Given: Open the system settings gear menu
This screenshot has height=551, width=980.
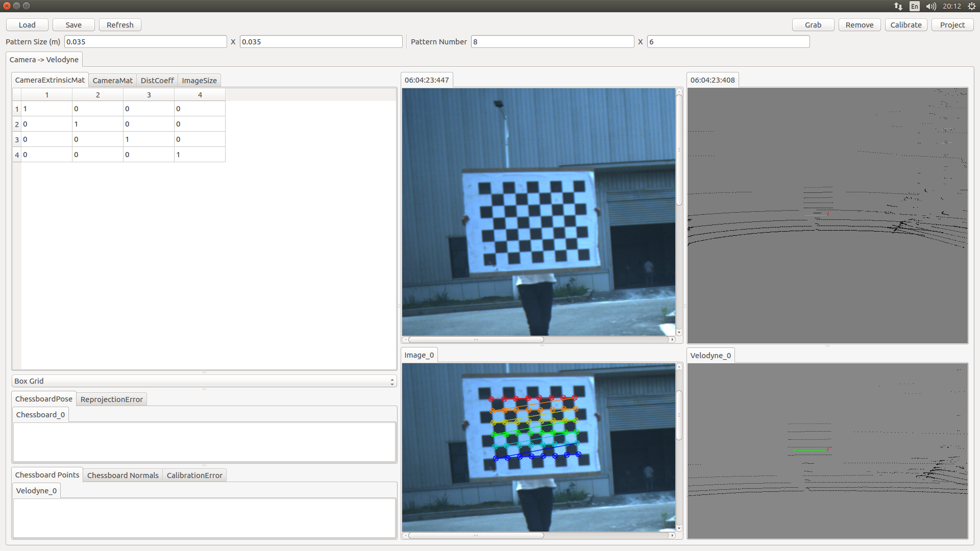Looking at the screenshot, I should point(972,6).
